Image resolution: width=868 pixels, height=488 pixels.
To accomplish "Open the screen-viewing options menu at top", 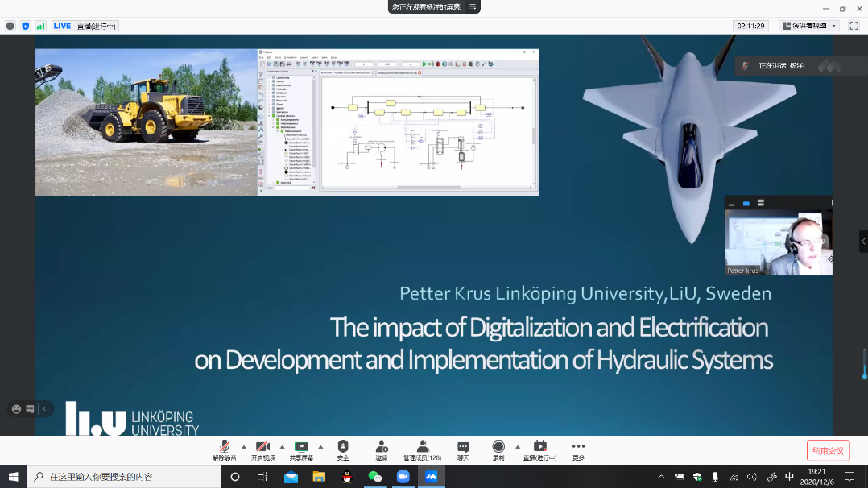I will click(473, 6).
